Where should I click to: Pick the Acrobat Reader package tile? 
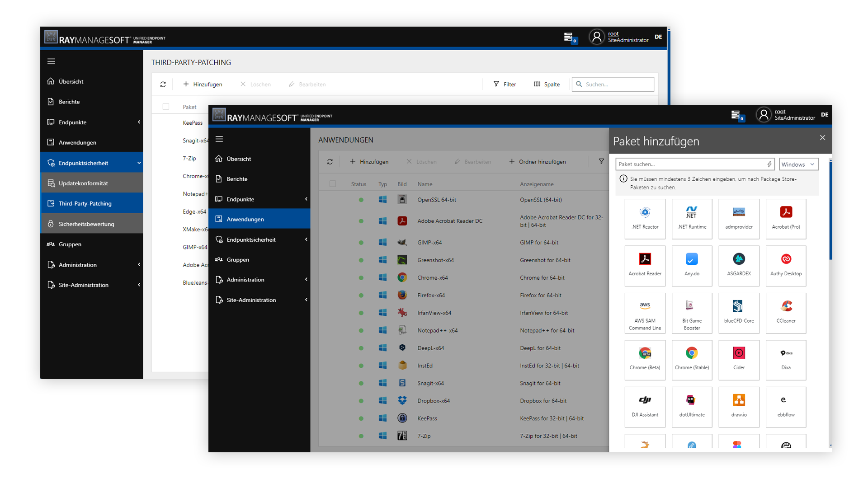(x=645, y=266)
